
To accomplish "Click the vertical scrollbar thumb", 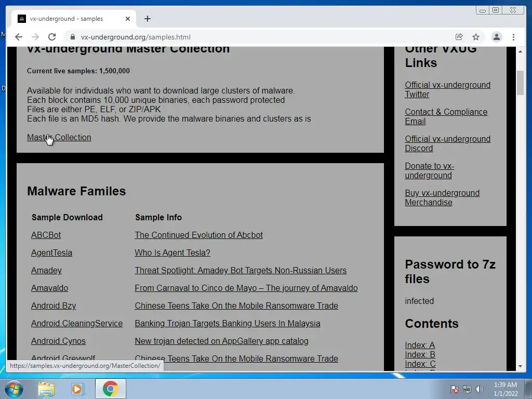I will [520, 83].
